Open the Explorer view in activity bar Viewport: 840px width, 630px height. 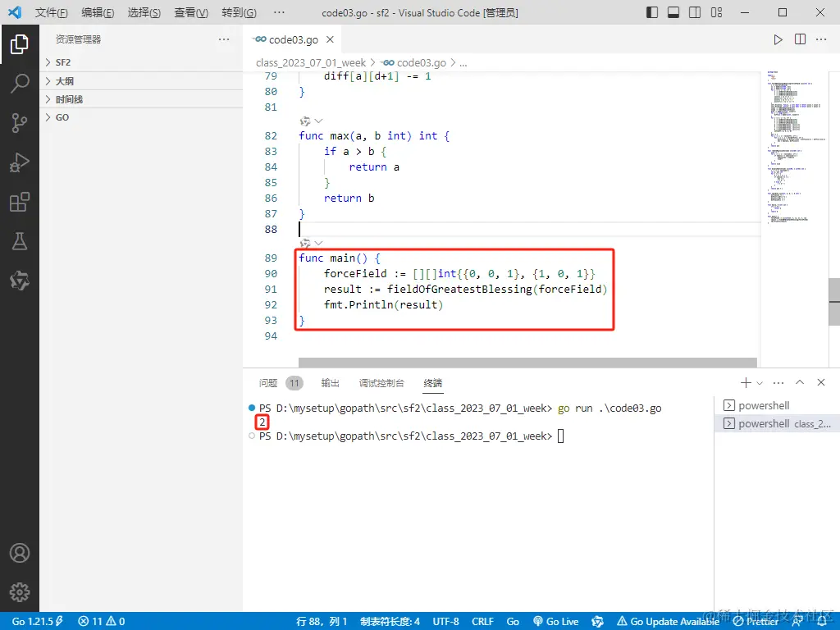(20, 44)
